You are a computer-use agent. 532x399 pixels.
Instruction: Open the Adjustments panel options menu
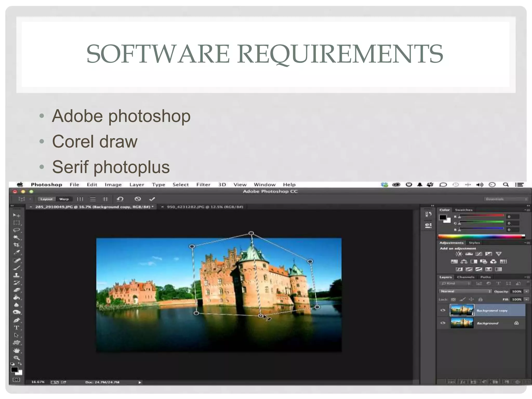tap(527, 243)
